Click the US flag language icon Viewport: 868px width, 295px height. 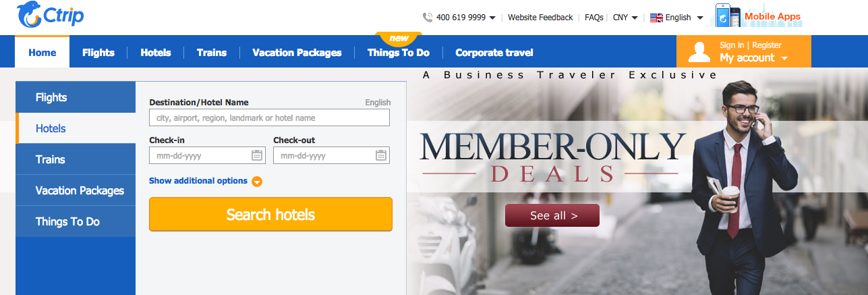[656, 18]
